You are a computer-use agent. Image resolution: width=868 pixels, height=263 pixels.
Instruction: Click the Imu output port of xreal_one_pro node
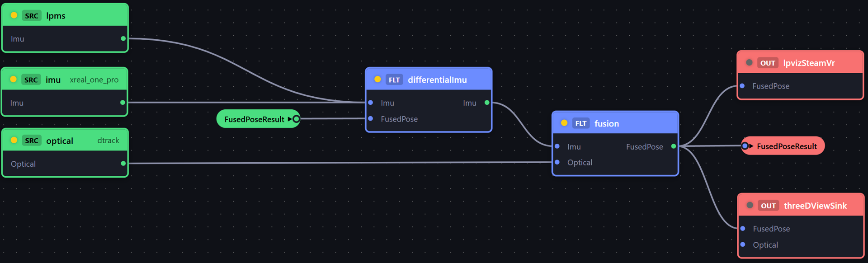123,103
